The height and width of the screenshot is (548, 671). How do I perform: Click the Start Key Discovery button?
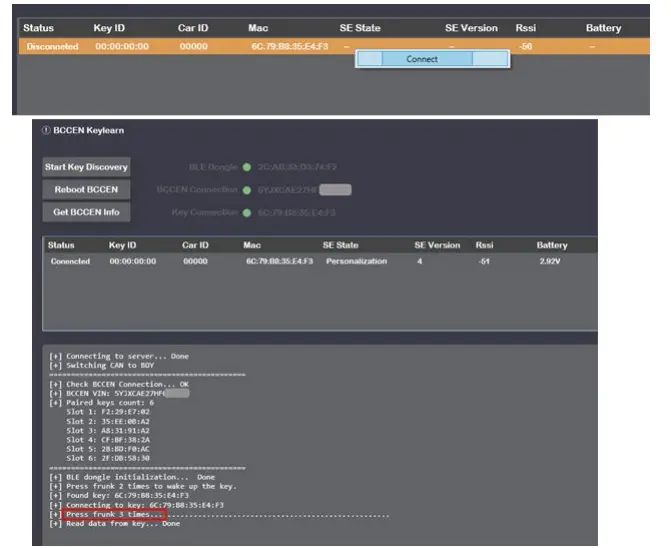click(86, 167)
